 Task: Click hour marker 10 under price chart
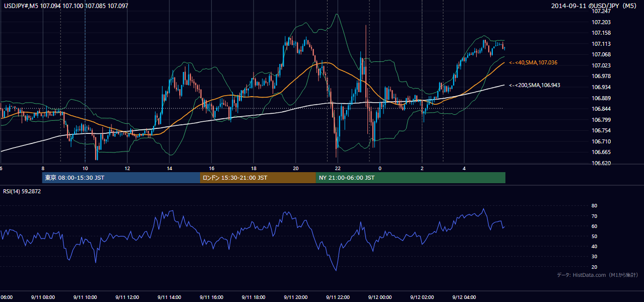click(x=85, y=168)
